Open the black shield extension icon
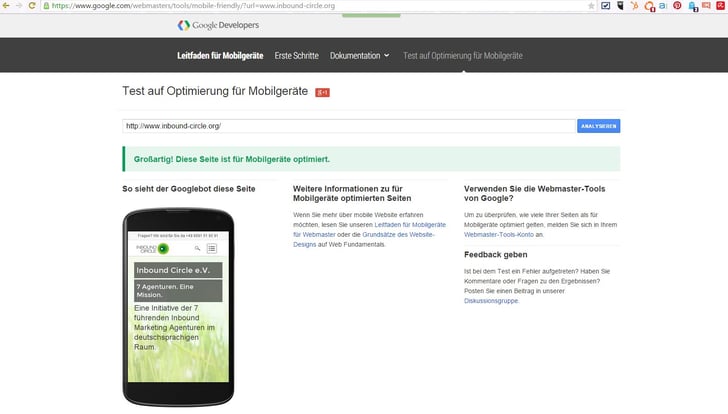The width and height of the screenshot is (728, 414). [x=620, y=6]
